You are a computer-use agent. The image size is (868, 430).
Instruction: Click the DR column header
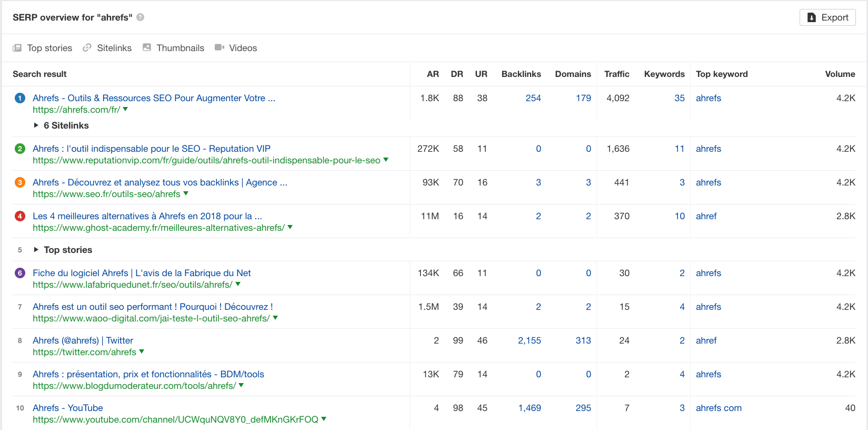[x=457, y=74]
